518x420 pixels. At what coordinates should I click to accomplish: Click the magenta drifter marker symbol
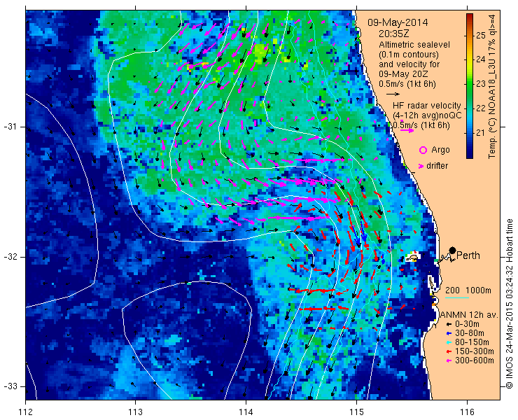pyautogui.click(x=421, y=166)
